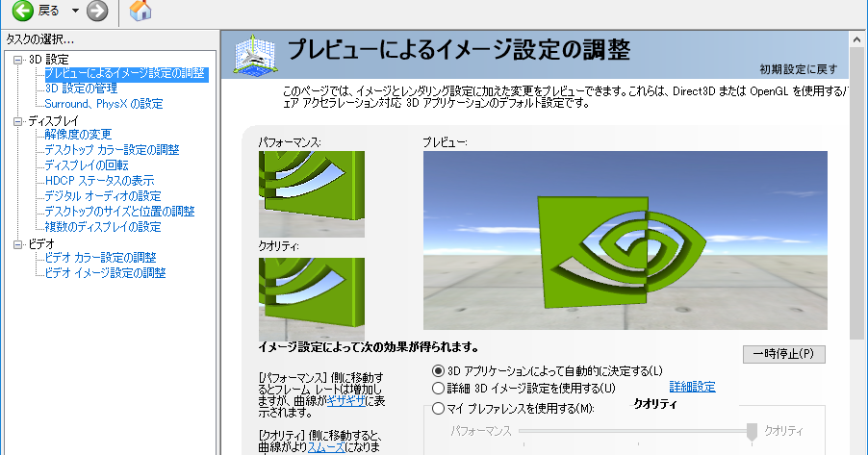Select プレビューによるイメージ設定の調整 in tree

(x=126, y=73)
